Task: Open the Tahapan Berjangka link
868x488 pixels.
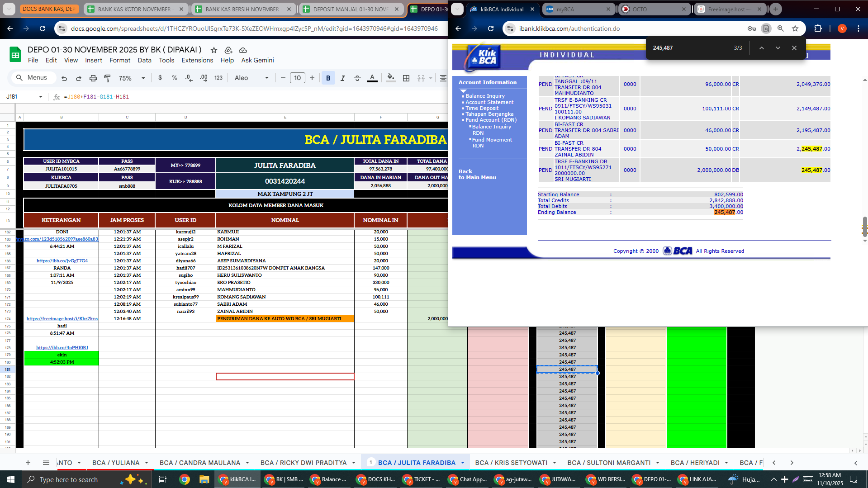Action: point(489,114)
